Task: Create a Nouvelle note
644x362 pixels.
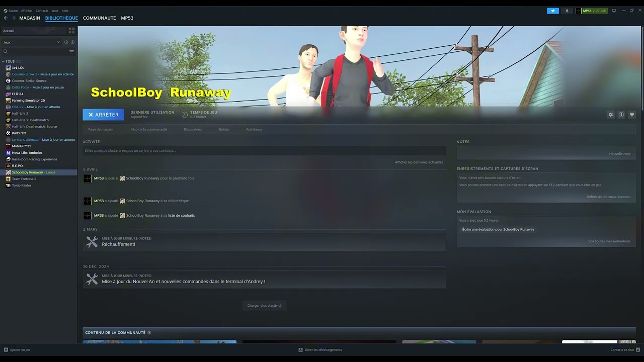Action: [620, 154]
